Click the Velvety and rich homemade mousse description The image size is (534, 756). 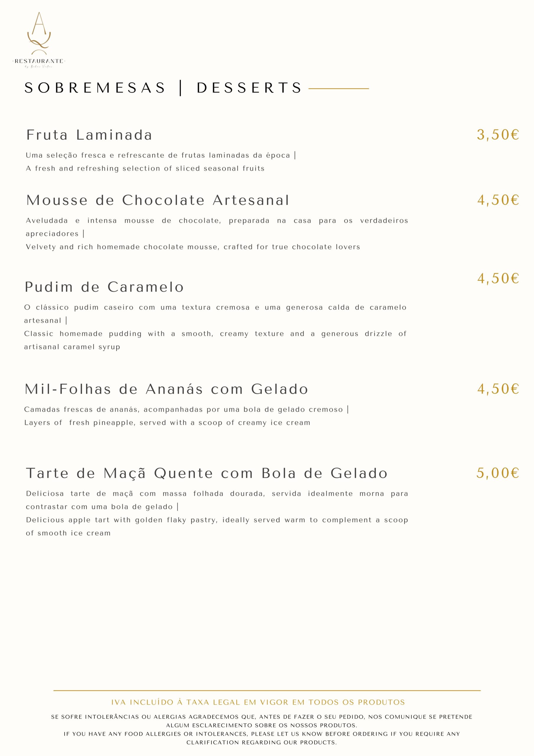[x=193, y=247]
